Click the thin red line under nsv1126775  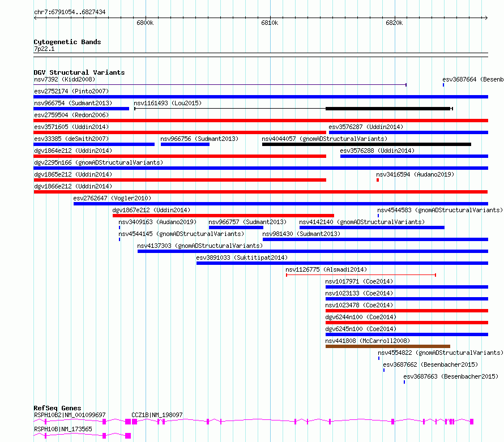[x=361, y=275]
